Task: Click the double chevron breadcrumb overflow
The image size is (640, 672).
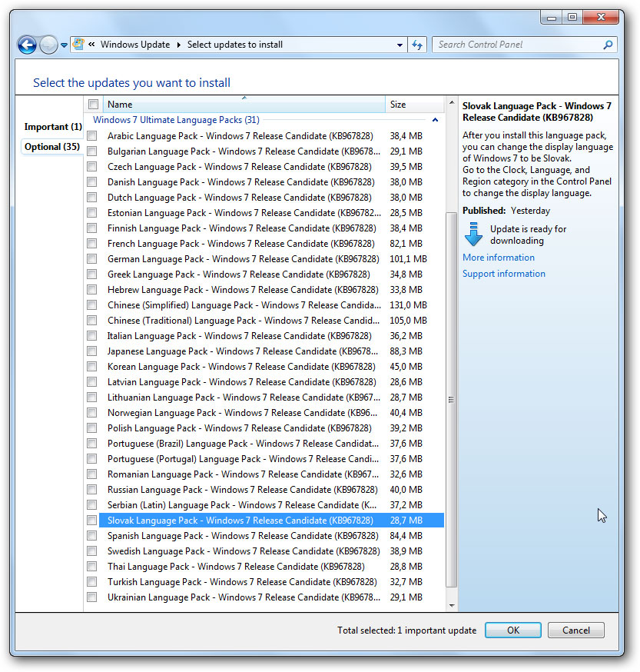Action: pos(91,44)
